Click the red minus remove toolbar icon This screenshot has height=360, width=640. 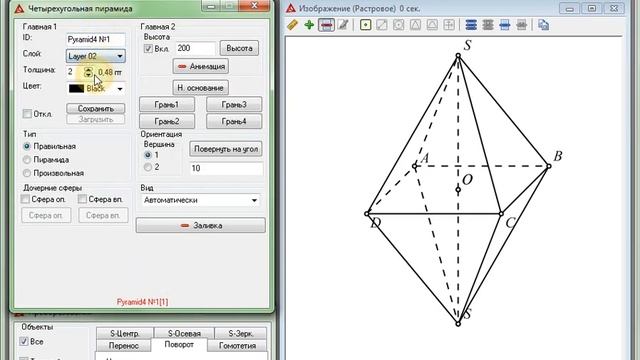coord(326,25)
